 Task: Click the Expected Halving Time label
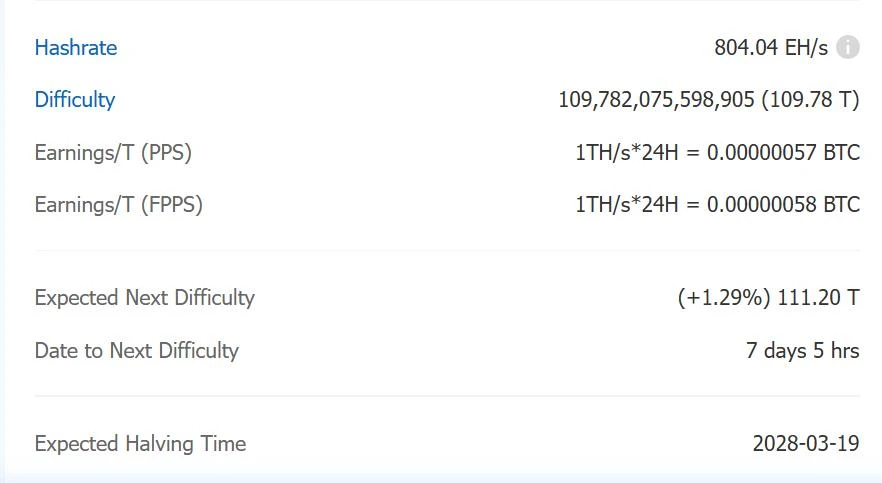point(140,444)
